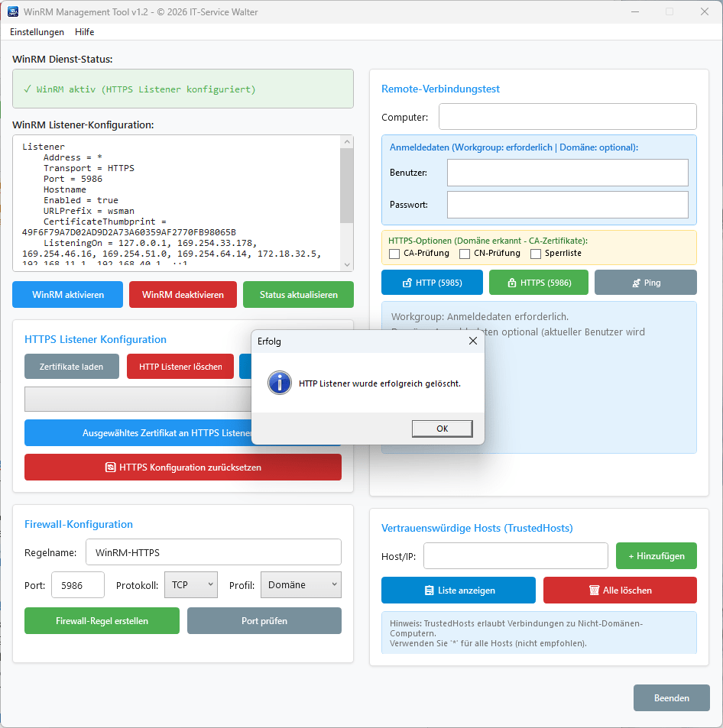Expand the Profil Domäne dropdown
Viewport: 723px width, 728px height.
[x=300, y=585]
